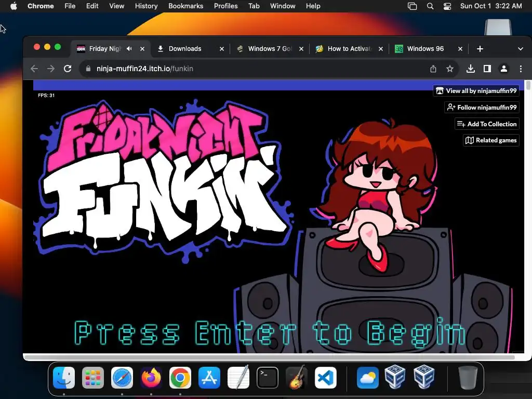Click the page horizontal scrollbar
The height and width of the screenshot is (399, 532).
point(270,357)
